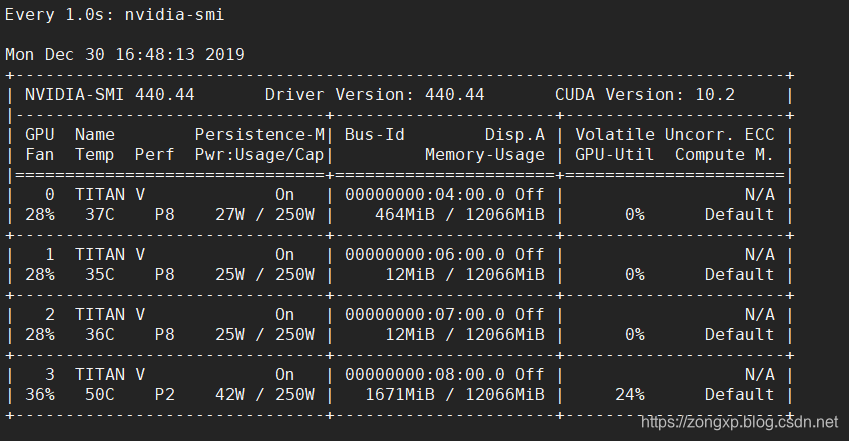Click the temperature value '37C'

tap(100, 215)
